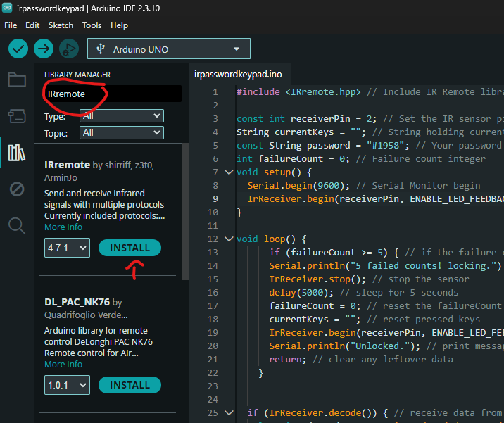Click the "5 failed counts! locking." string
The height and width of the screenshot is (423, 504).
423,266
